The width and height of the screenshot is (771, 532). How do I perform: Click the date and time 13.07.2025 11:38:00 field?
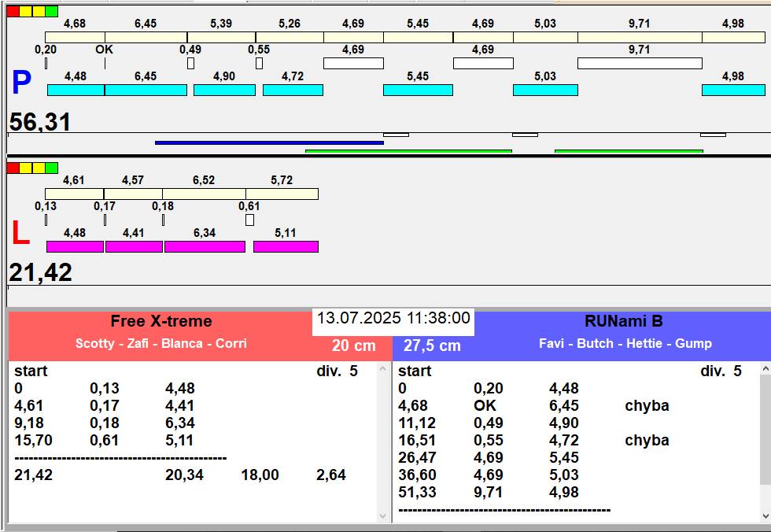point(393,318)
